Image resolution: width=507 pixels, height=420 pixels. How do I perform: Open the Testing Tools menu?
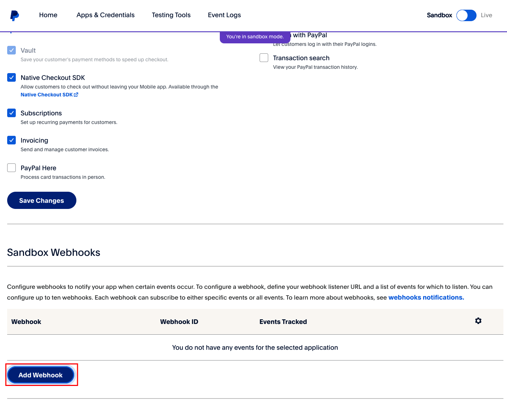point(171,15)
